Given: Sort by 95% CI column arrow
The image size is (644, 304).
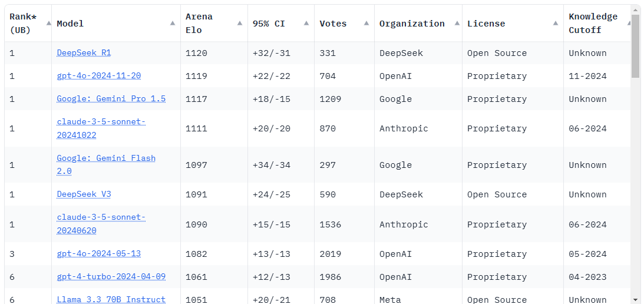Looking at the screenshot, I should click(306, 24).
